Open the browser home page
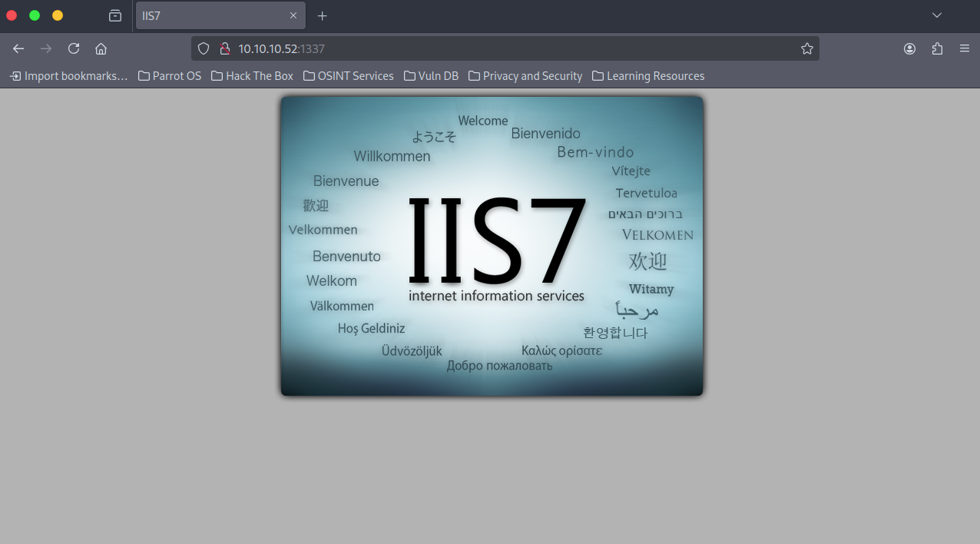This screenshot has width=980, height=544. click(x=101, y=48)
